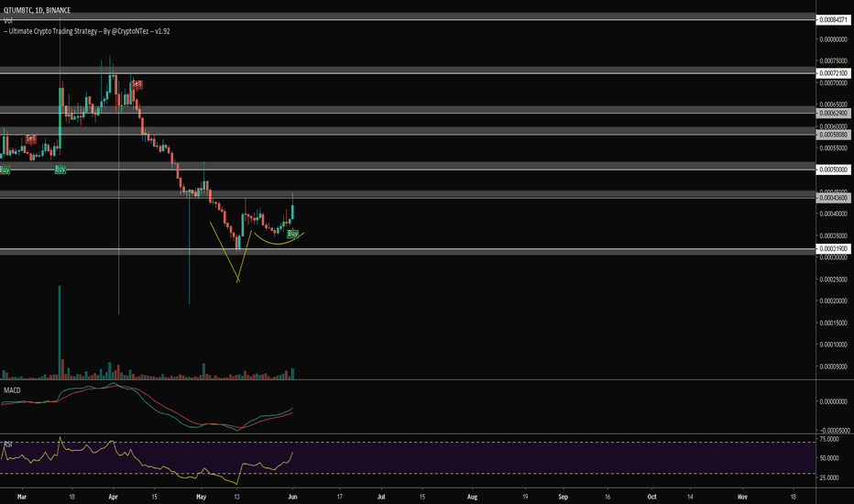Select the Vol indicator label

pyautogui.click(x=7, y=20)
